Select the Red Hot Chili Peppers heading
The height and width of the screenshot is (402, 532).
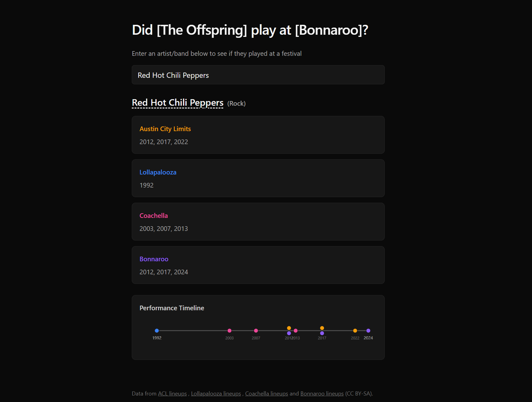(177, 102)
